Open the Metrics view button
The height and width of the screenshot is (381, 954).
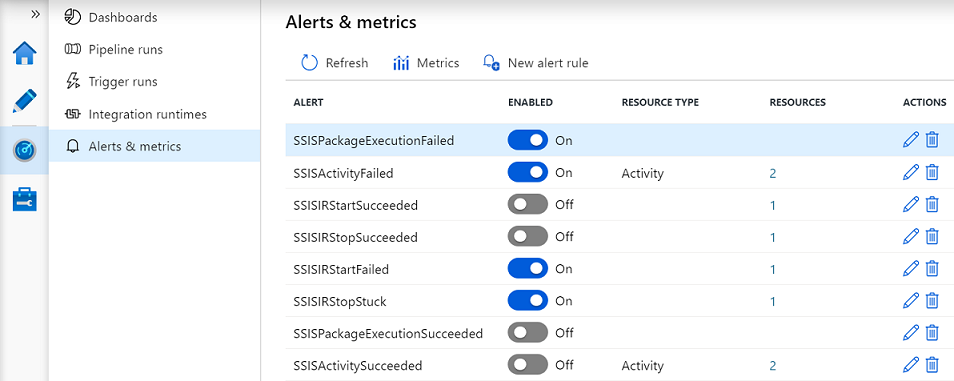tap(426, 63)
